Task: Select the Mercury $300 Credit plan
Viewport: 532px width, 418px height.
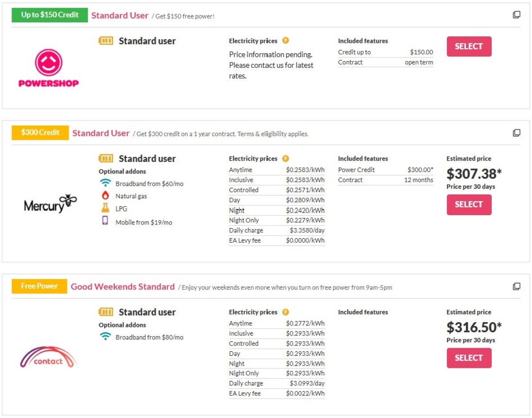Action: point(469,205)
